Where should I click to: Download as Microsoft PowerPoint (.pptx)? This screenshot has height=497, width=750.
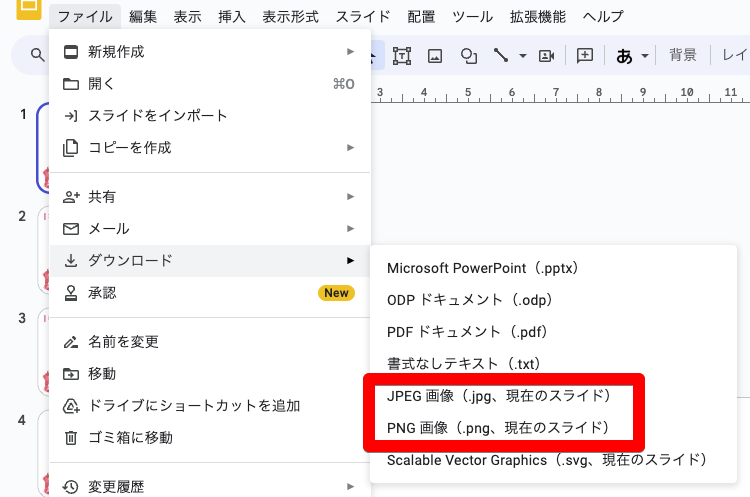pos(483,268)
